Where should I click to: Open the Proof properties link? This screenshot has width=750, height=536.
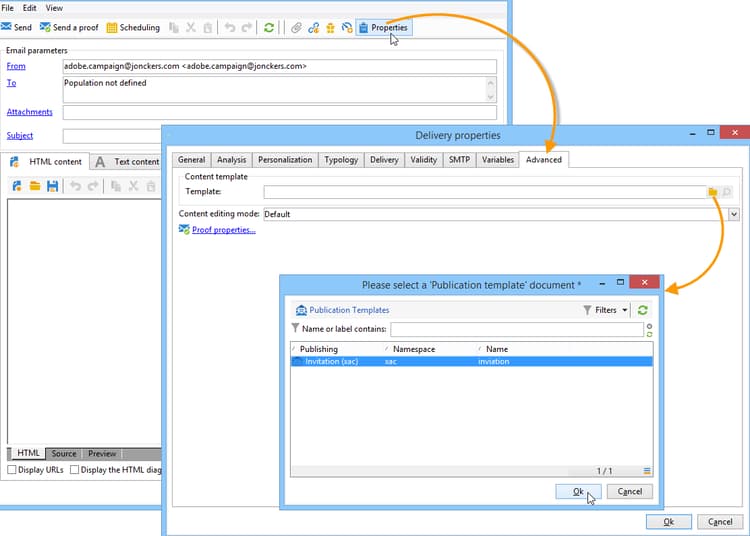(x=223, y=230)
